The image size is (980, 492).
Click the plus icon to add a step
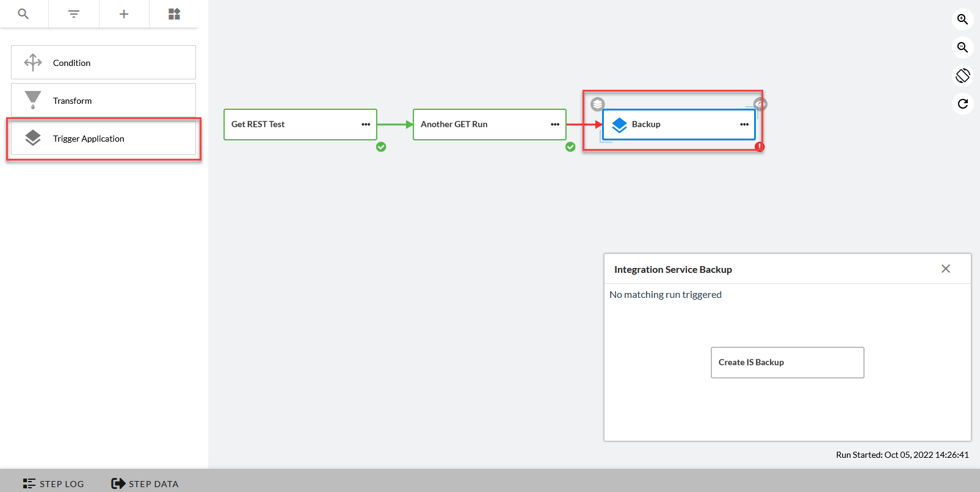tap(124, 13)
